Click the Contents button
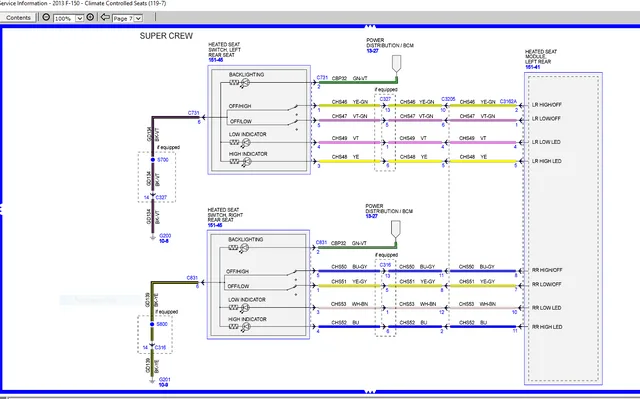The width and height of the screenshot is (640, 399). (x=18, y=18)
